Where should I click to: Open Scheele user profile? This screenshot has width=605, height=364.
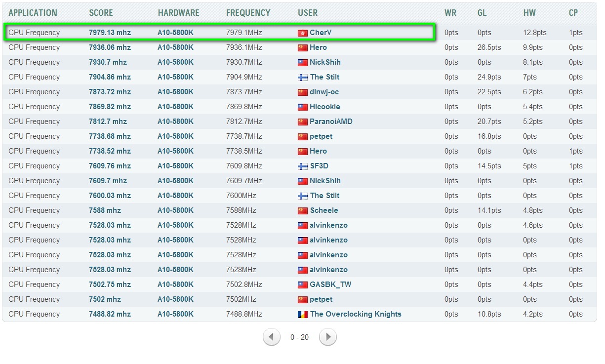[x=324, y=210]
